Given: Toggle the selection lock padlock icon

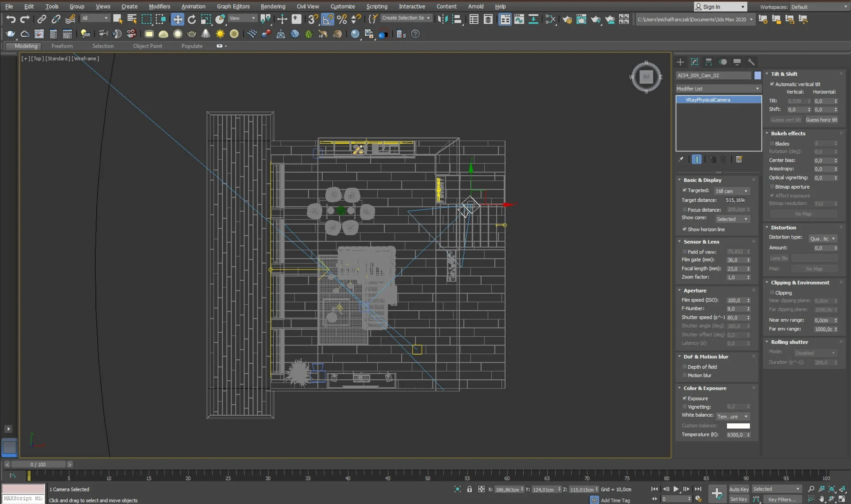Looking at the screenshot, I should click(469, 489).
